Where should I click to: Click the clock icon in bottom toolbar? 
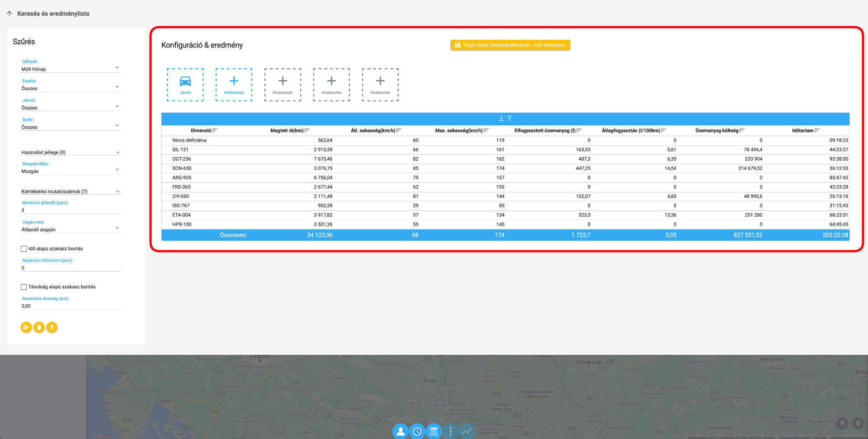coord(417,431)
